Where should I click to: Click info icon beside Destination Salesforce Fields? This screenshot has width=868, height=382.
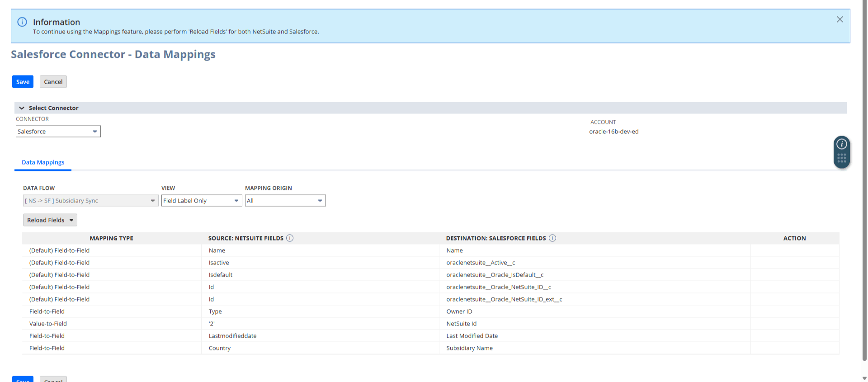[552, 238]
